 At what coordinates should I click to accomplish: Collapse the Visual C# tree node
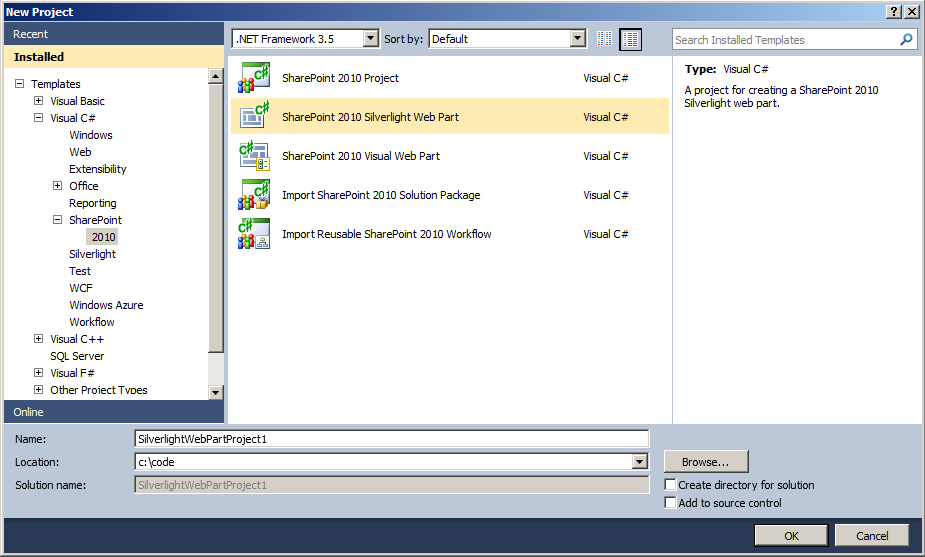pyautogui.click(x=38, y=117)
